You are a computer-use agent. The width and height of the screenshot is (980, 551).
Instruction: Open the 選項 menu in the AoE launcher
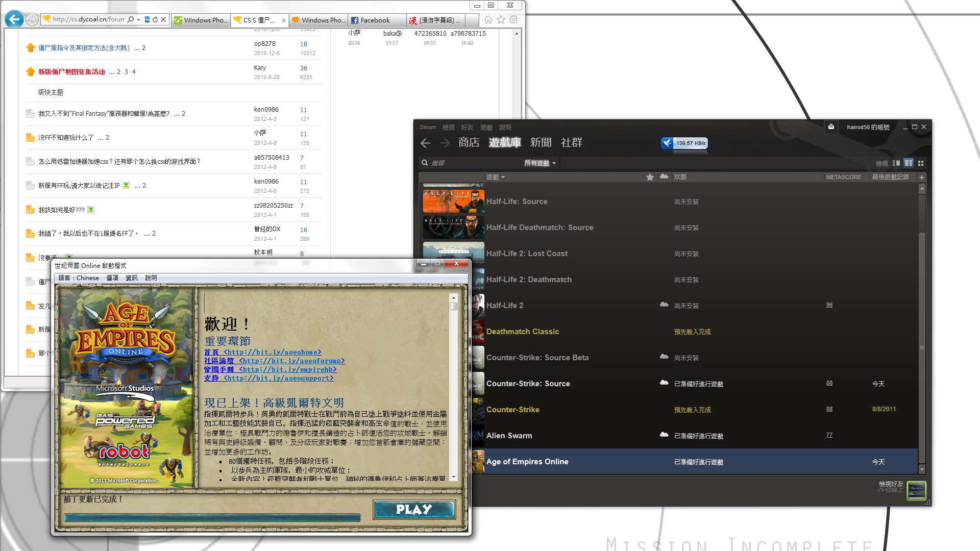click(112, 278)
